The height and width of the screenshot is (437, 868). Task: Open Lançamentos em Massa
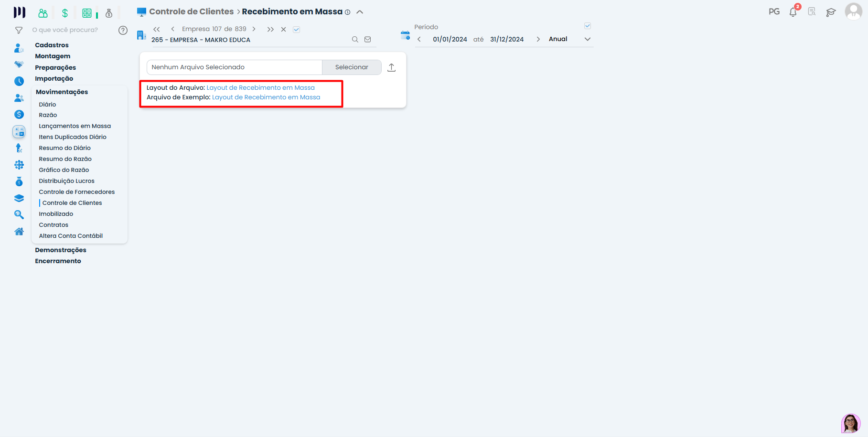tap(75, 126)
